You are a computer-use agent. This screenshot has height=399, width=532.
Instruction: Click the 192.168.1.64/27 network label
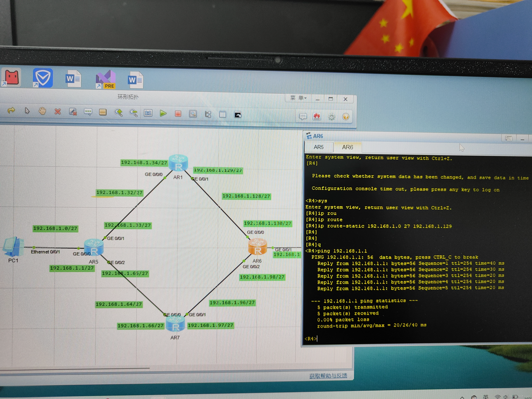119,304
